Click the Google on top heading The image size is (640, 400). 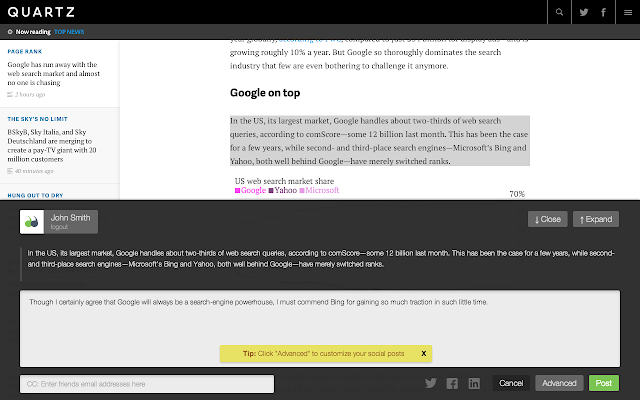pos(265,93)
